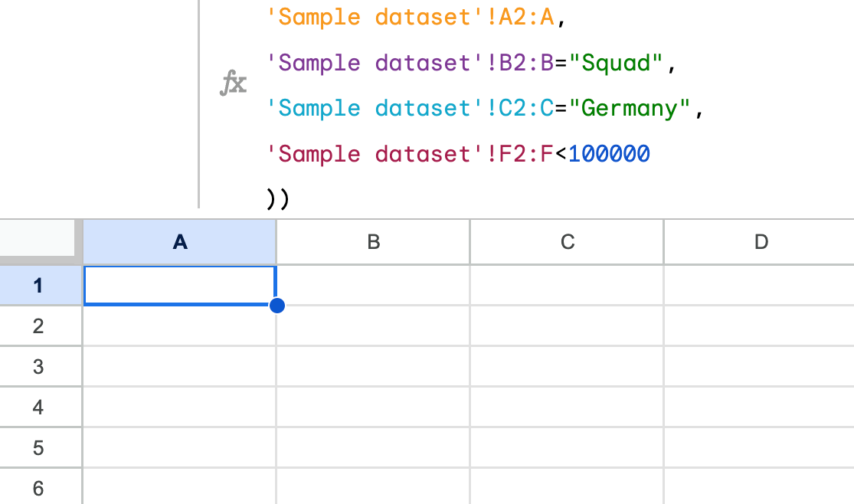Click the fill handle on cell A1

[x=276, y=306]
